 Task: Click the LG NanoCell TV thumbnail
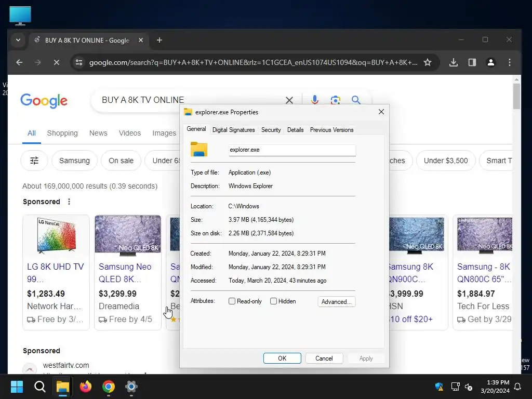(x=56, y=235)
